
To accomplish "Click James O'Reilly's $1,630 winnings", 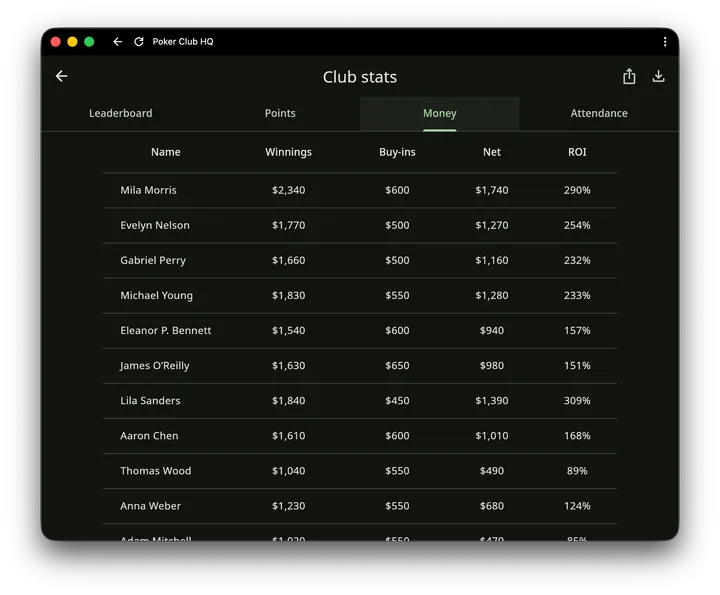I will [x=288, y=365].
